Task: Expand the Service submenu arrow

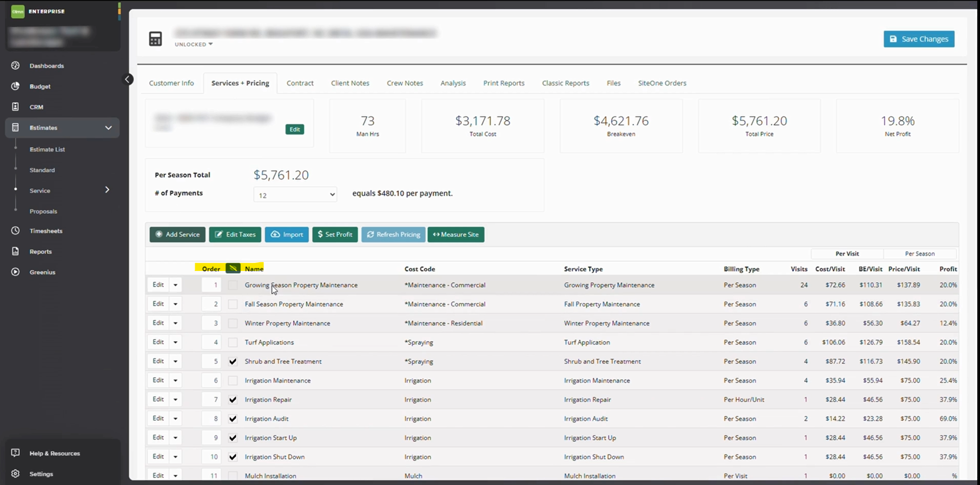Action: (x=107, y=190)
